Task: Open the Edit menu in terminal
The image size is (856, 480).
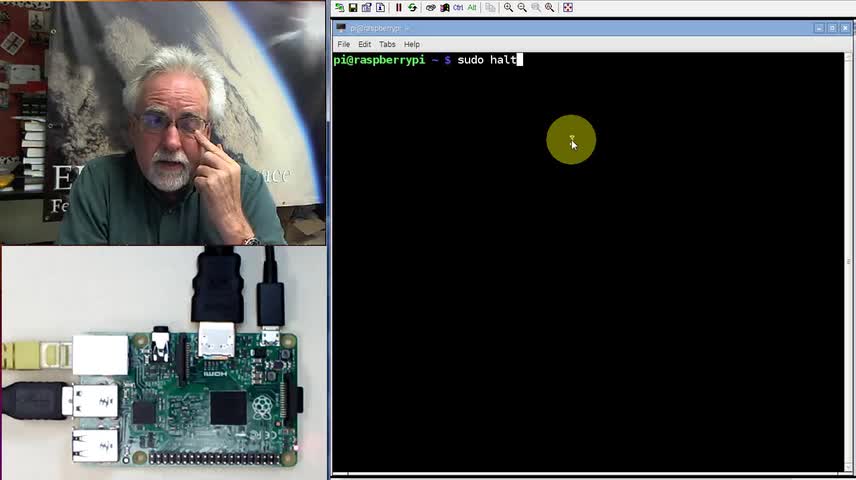Action: (364, 44)
